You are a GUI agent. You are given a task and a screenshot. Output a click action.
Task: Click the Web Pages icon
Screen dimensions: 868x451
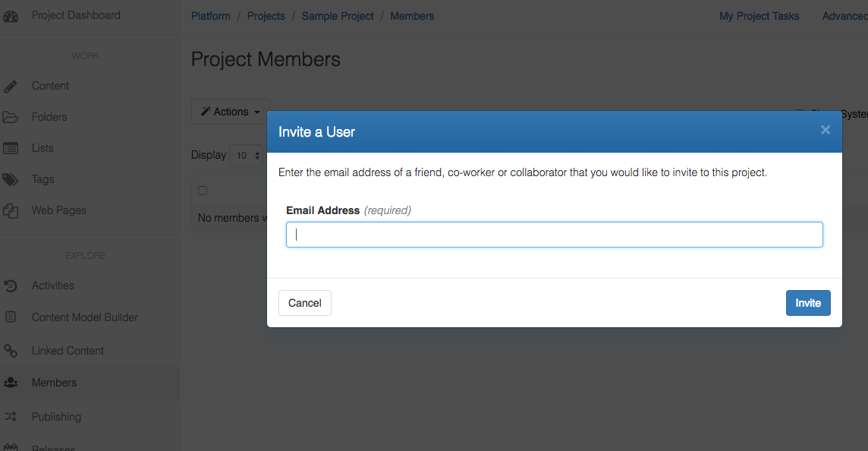(x=11, y=211)
